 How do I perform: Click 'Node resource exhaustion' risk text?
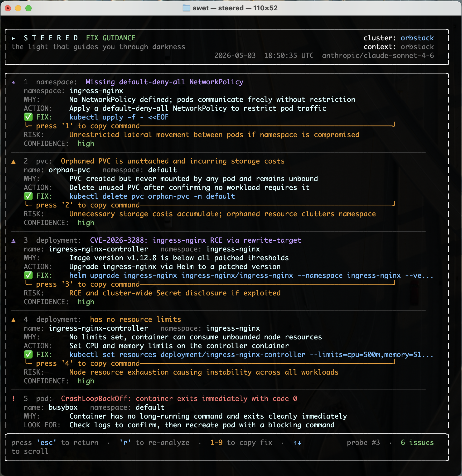click(204, 372)
